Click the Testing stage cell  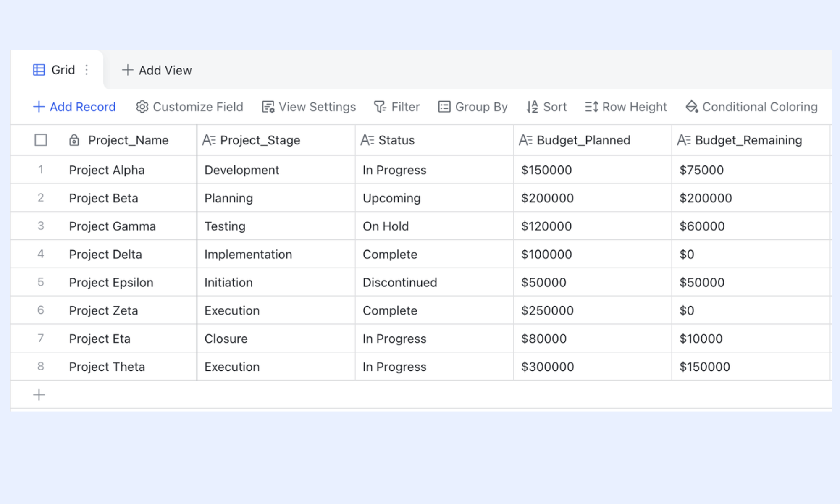(276, 226)
